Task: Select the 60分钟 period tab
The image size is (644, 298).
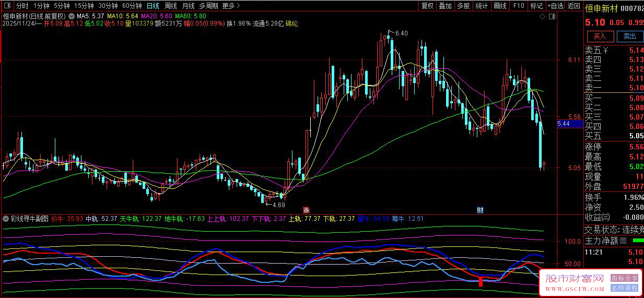Action: pos(132,6)
